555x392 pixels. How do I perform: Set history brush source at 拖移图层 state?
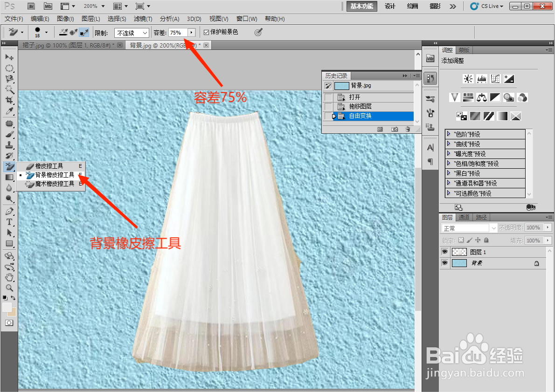328,106
